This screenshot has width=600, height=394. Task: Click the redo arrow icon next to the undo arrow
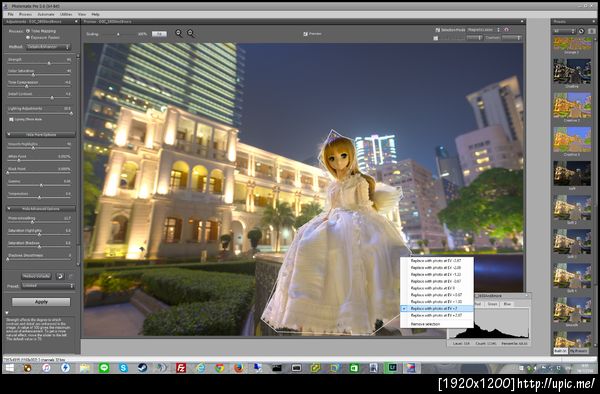pos(70,276)
